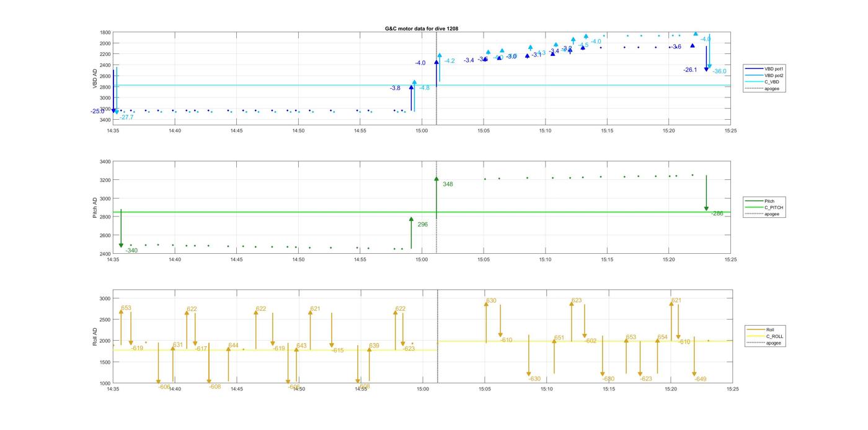Click the 'VBD AD' y-axis label
Image resolution: width=868 pixels, height=430 pixels.
tap(95, 78)
